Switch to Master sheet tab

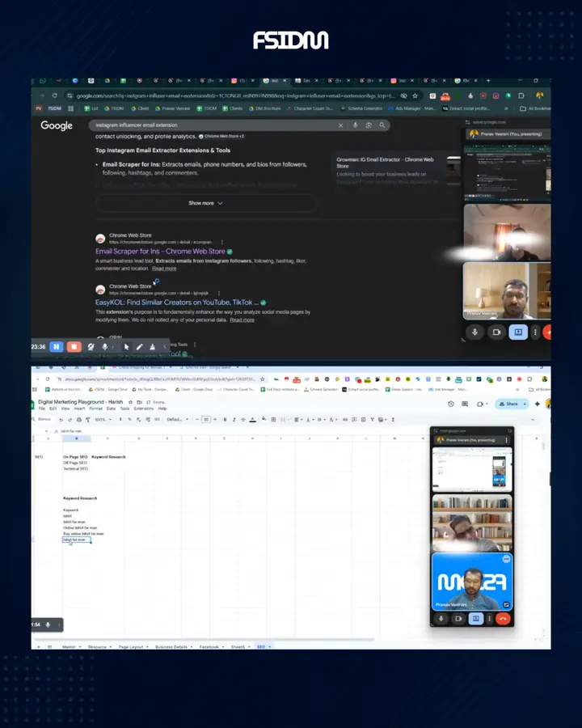[x=69, y=647]
